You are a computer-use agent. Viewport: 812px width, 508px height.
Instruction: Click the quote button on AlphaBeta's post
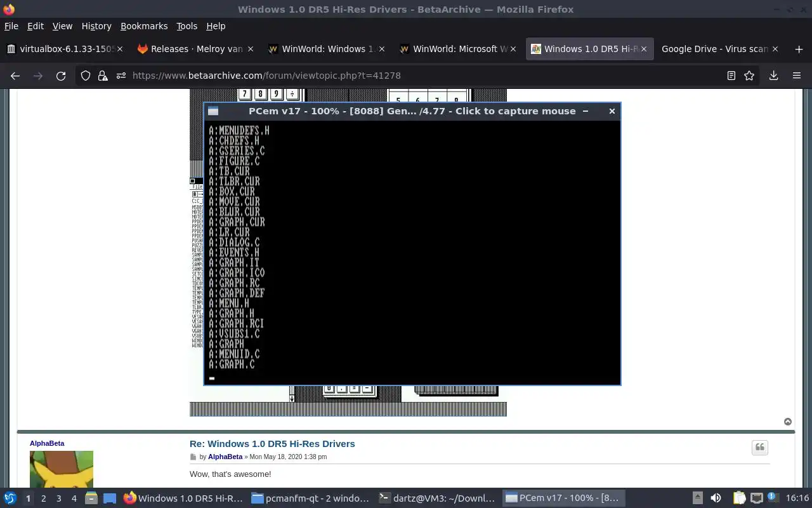pos(760,448)
